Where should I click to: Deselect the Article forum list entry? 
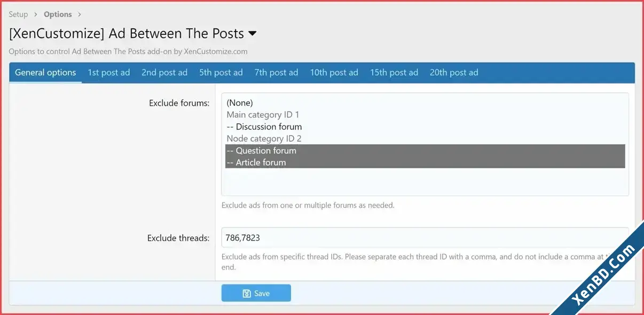(425, 162)
